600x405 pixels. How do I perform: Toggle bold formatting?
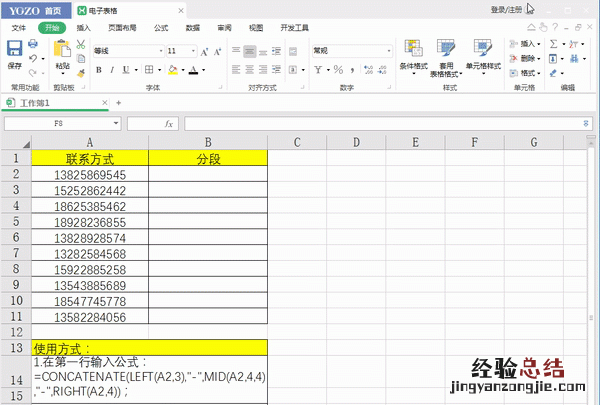click(x=99, y=70)
